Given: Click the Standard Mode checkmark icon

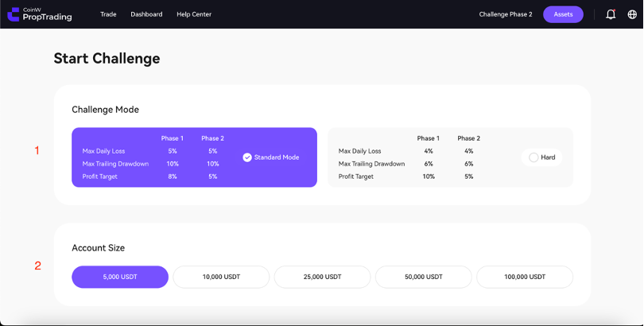Looking at the screenshot, I should pos(247,157).
